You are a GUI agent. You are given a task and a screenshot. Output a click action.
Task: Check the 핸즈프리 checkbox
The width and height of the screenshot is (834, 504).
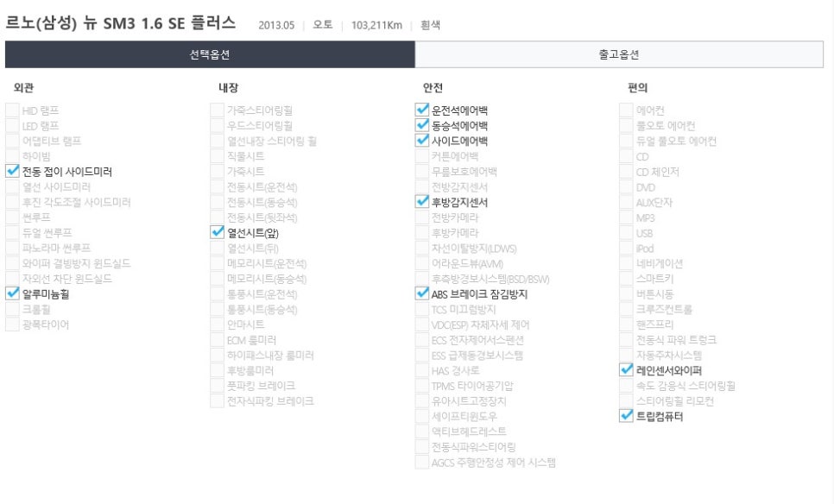point(627,324)
